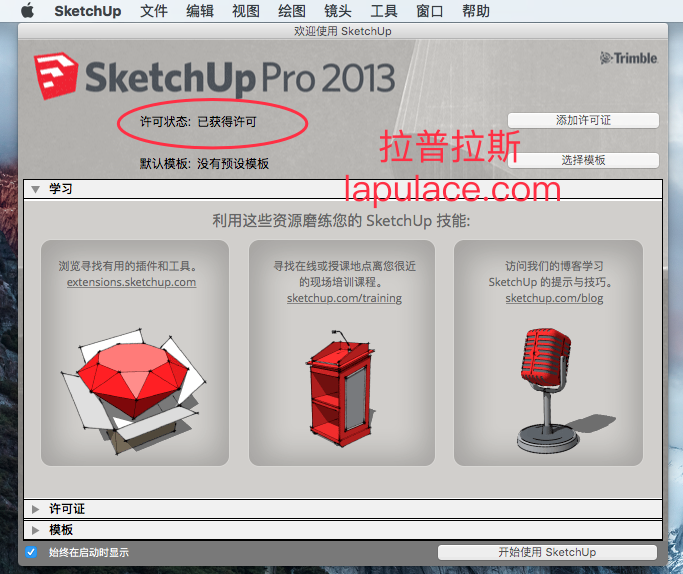Image resolution: width=683 pixels, height=574 pixels.
Task: Open the 绘图 menu
Action: click(x=292, y=11)
